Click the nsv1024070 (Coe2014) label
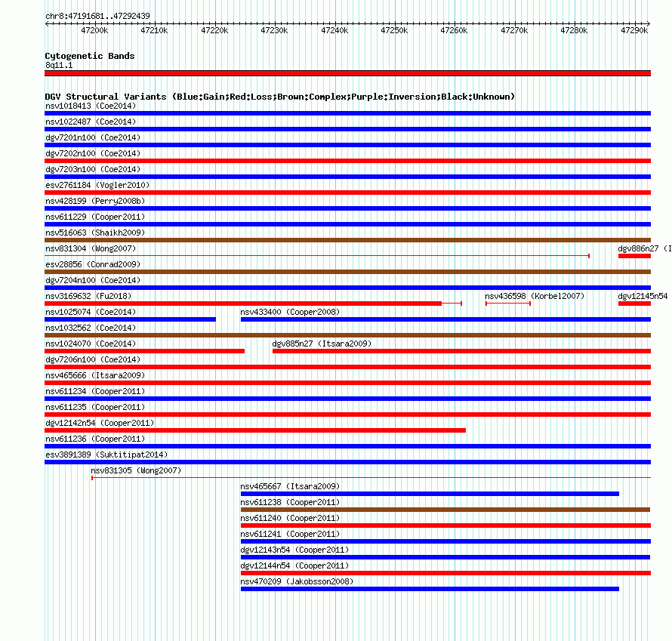This screenshot has width=672, height=641. [x=91, y=344]
